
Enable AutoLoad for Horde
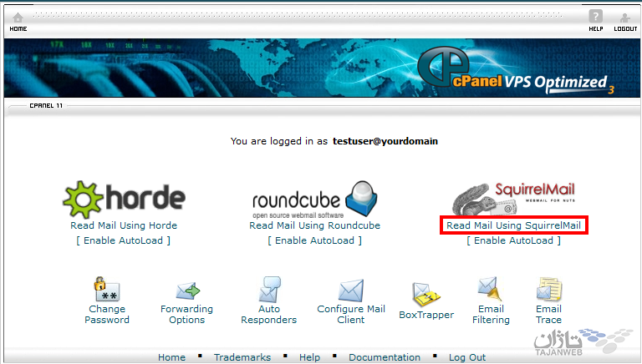(124, 240)
